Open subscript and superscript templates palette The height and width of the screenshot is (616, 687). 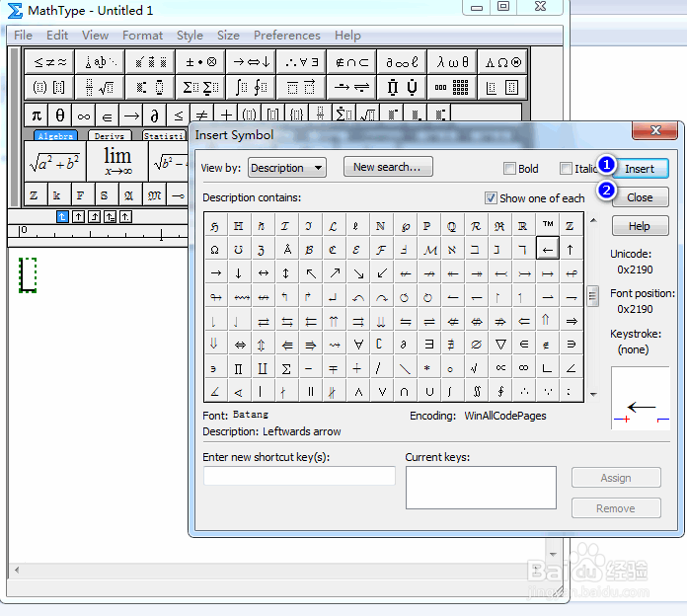coord(150,87)
